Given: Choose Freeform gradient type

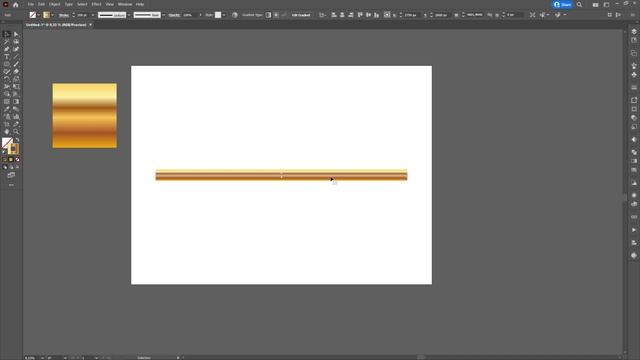Looking at the screenshot, I should (284, 15).
